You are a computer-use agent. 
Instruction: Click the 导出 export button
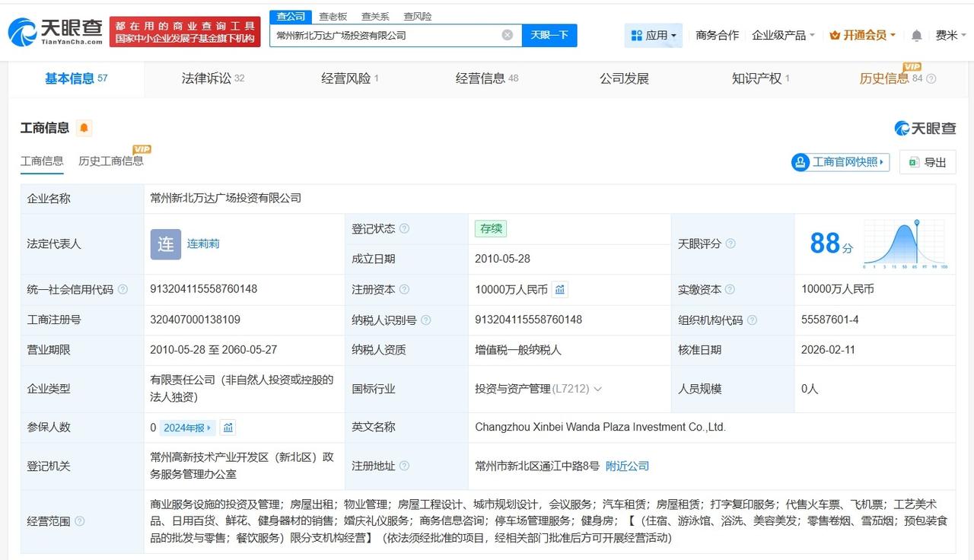click(928, 162)
